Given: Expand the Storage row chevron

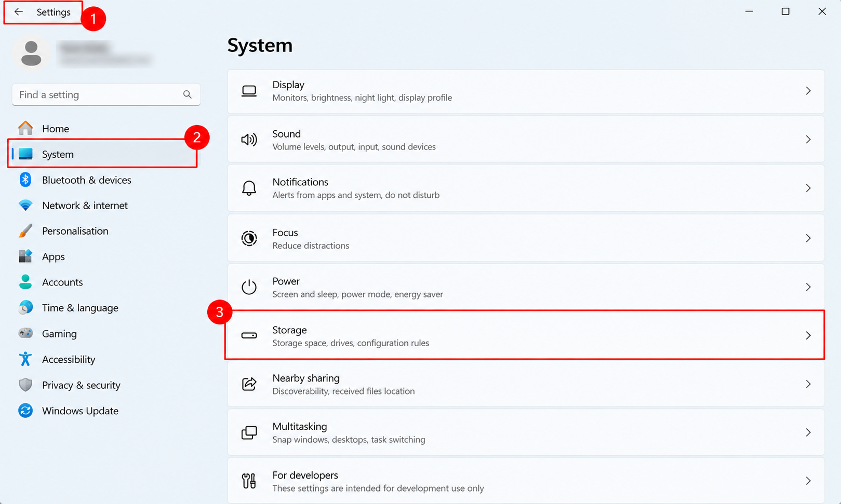Looking at the screenshot, I should 808,335.
